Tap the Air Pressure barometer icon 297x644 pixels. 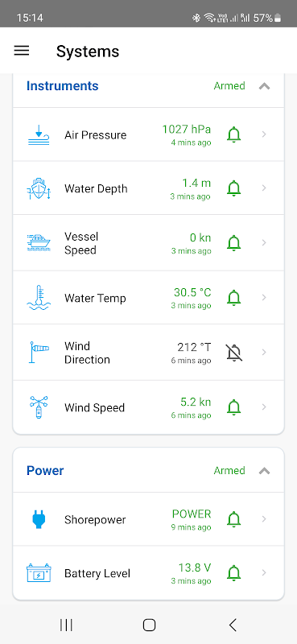pyautogui.click(x=39, y=135)
